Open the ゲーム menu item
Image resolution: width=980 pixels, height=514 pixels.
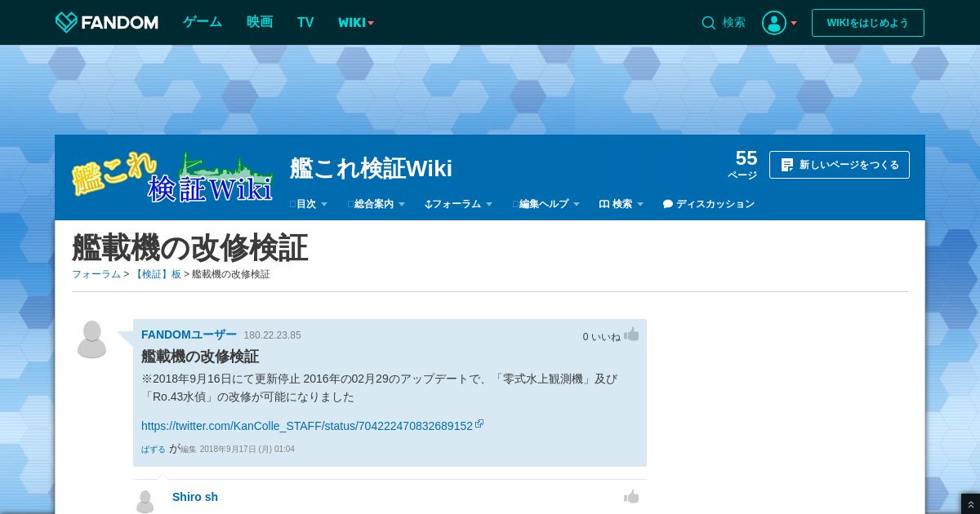(203, 22)
